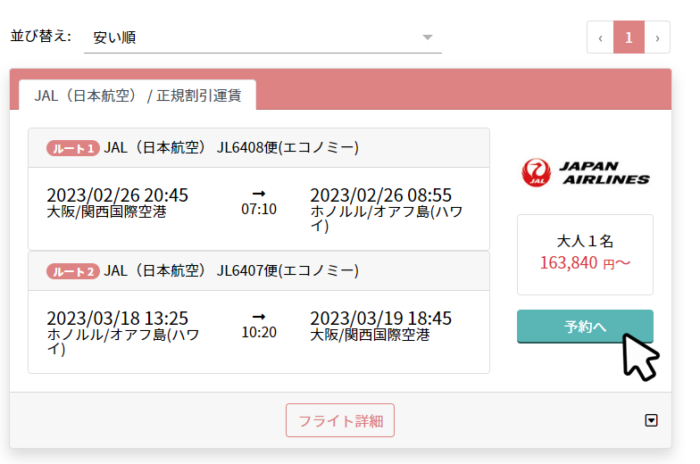Click the Japan Airlines logo

click(585, 173)
